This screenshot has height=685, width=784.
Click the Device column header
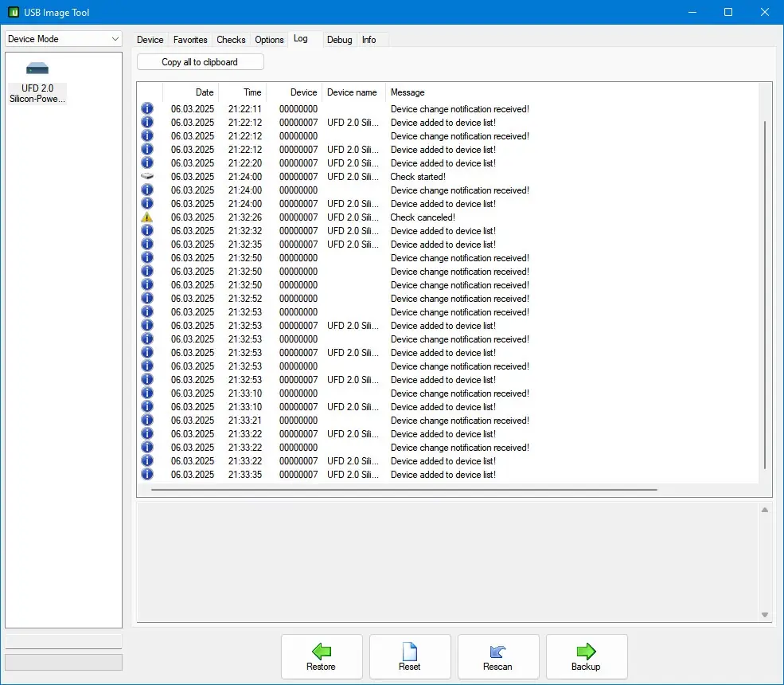pyautogui.click(x=294, y=92)
